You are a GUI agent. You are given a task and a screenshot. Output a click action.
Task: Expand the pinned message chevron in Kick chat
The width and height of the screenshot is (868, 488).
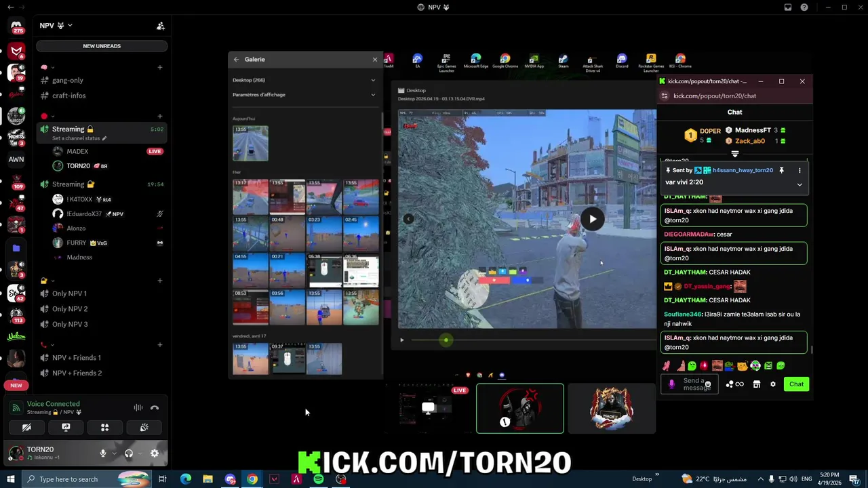(x=800, y=184)
